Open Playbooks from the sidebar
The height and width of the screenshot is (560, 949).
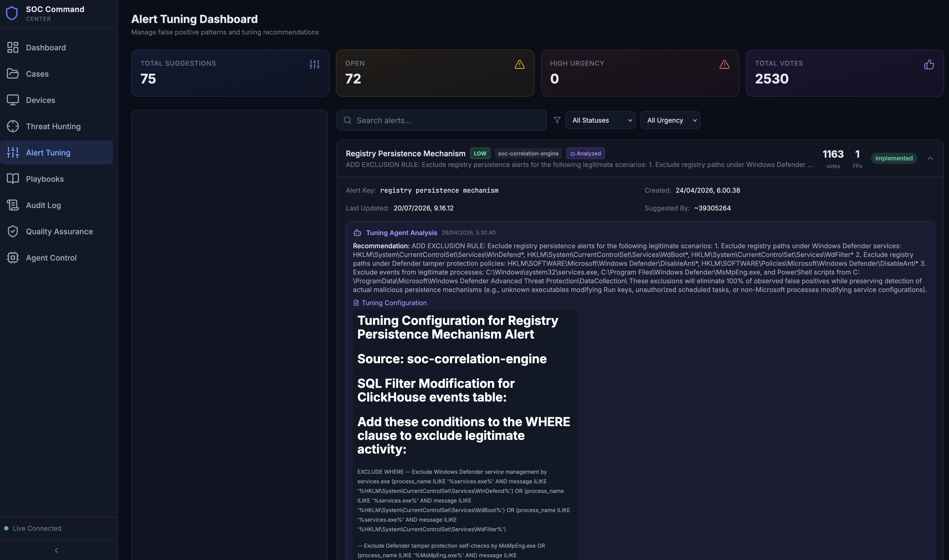click(x=57, y=179)
